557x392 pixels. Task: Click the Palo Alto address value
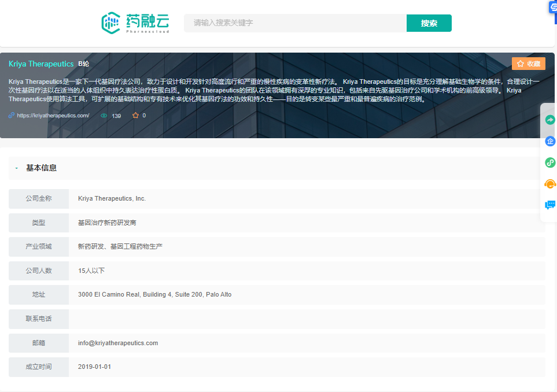tap(154, 294)
